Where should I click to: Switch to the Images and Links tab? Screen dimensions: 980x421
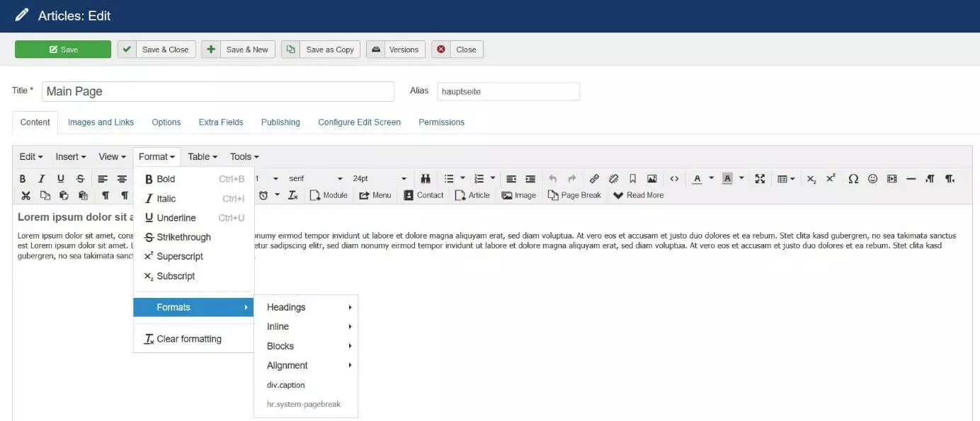101,122
